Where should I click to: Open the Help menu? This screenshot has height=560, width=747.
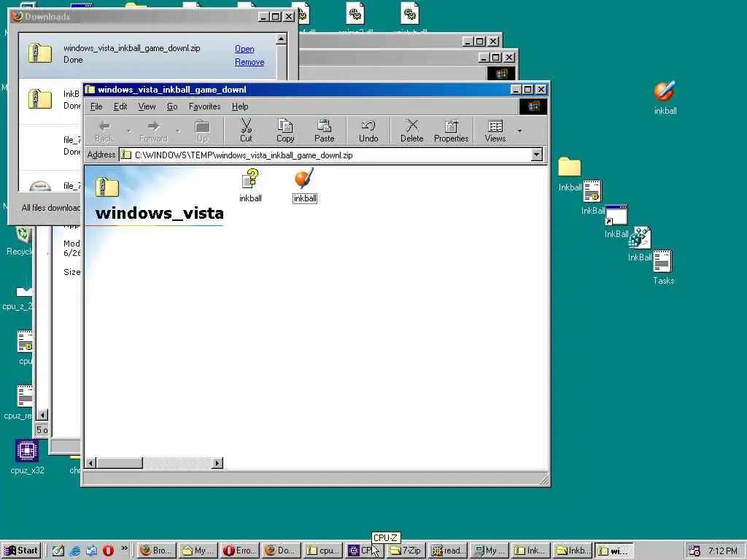point(239,106)
